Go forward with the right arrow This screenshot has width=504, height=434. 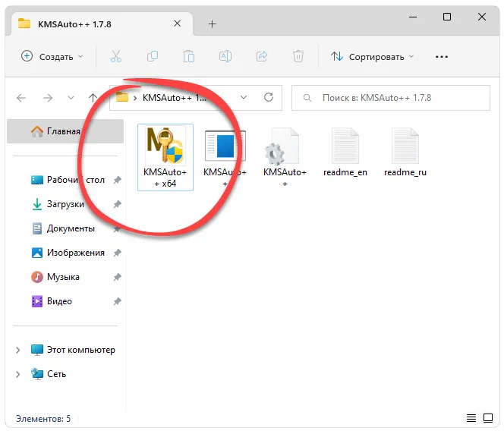(x=48, y=98)
